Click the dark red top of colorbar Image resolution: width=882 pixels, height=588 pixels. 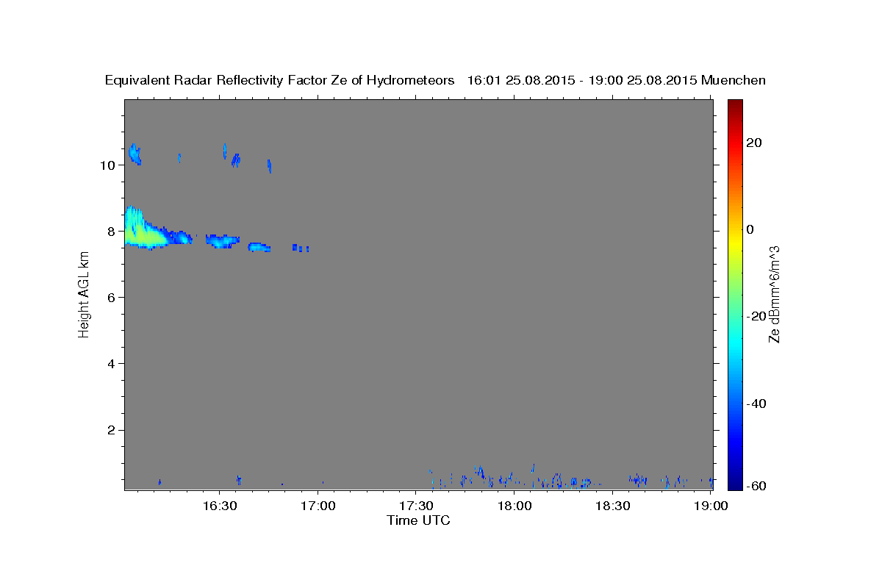coord(735,104)
